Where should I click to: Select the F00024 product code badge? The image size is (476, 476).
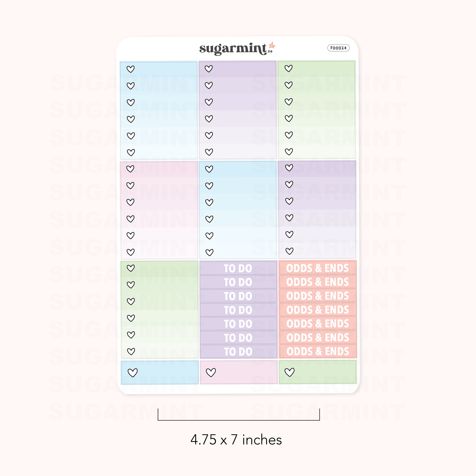click(338, 48)
